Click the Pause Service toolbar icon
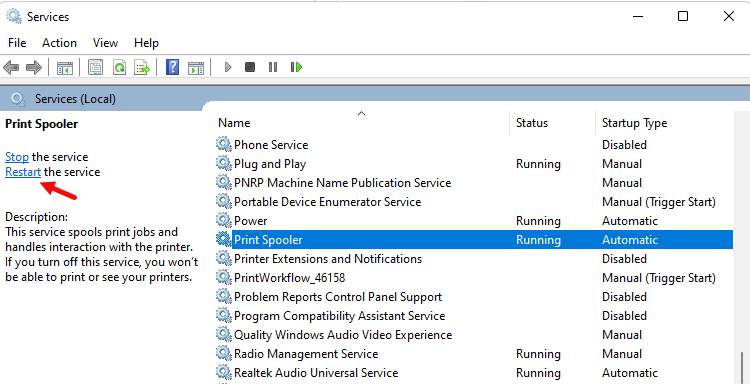This screenshot has height=384, width=750. point(273,67)
